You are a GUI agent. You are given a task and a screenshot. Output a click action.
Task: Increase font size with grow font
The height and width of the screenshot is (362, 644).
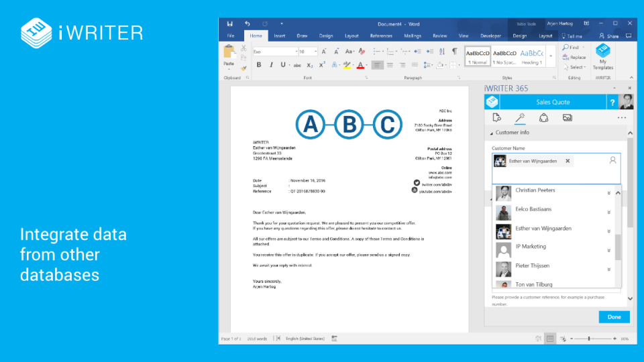(324, 52)
